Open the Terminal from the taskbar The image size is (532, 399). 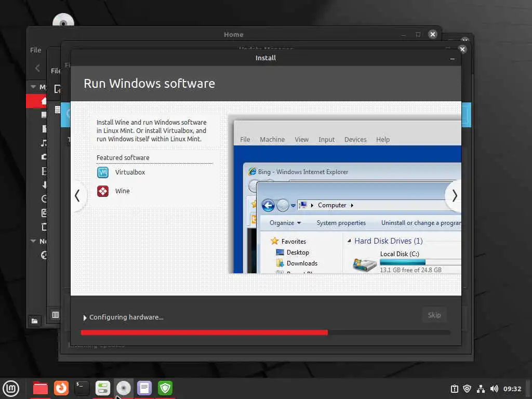[82, 388]
